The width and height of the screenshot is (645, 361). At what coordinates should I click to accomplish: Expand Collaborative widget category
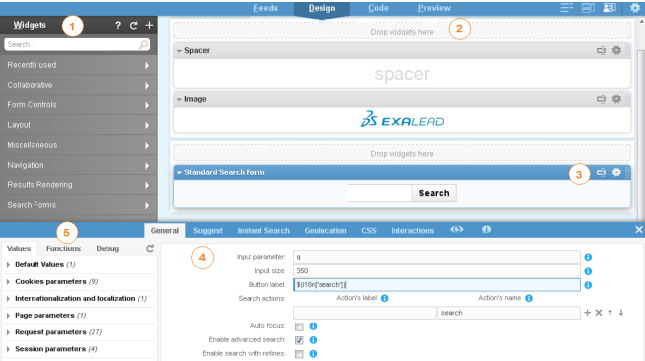pos(79,85)
